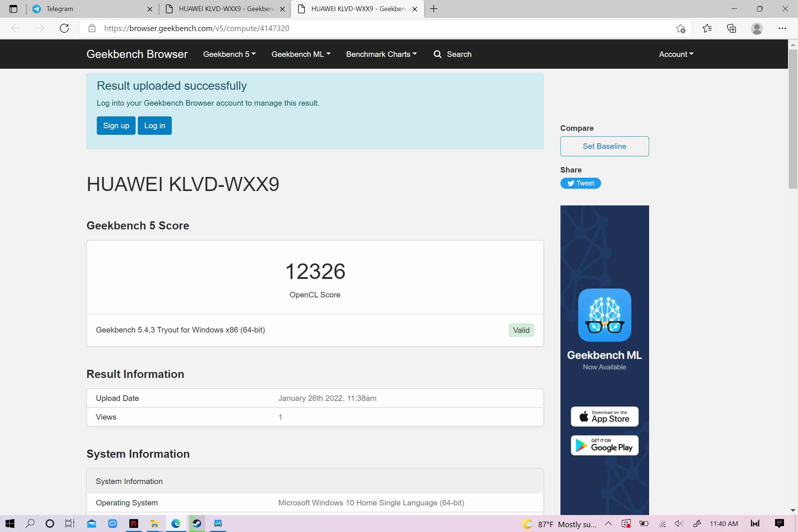Add page to favorites star-plus icon
Screen dimensions: 798x532
coord(681,28)
